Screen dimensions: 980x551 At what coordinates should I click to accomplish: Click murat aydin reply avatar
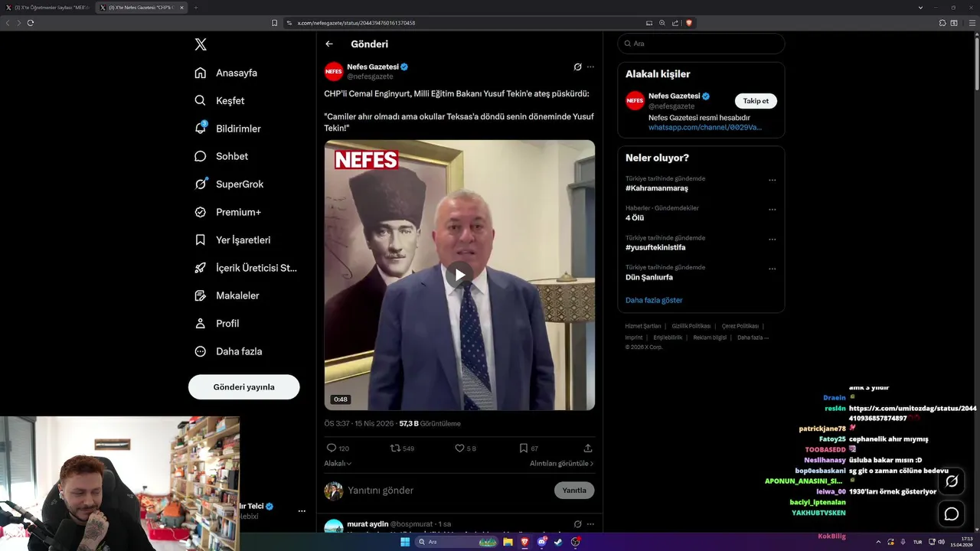point(334,527)
